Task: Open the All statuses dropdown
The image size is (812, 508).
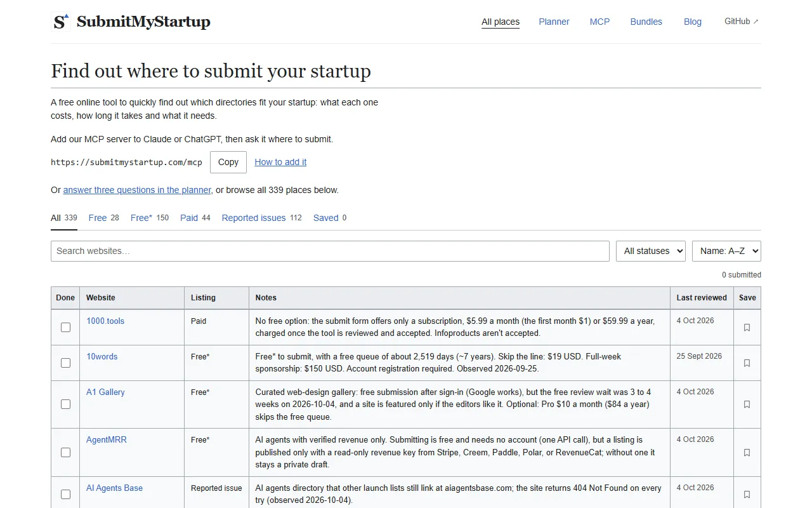Action: pos(651,251)
